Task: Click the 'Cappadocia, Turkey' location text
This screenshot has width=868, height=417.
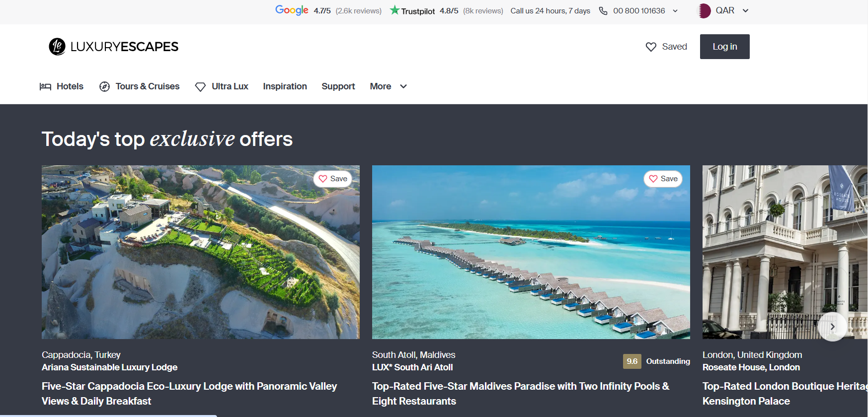Action: click(81, 355)
